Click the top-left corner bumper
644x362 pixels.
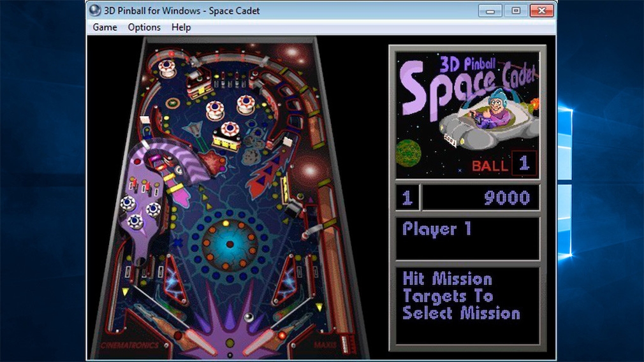(167, 69)
